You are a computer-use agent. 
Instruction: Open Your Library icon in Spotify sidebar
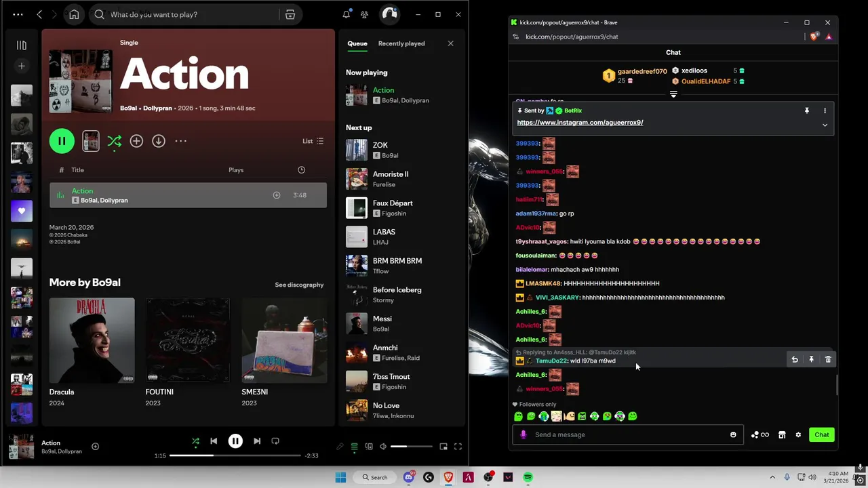(x=22, y=45)
